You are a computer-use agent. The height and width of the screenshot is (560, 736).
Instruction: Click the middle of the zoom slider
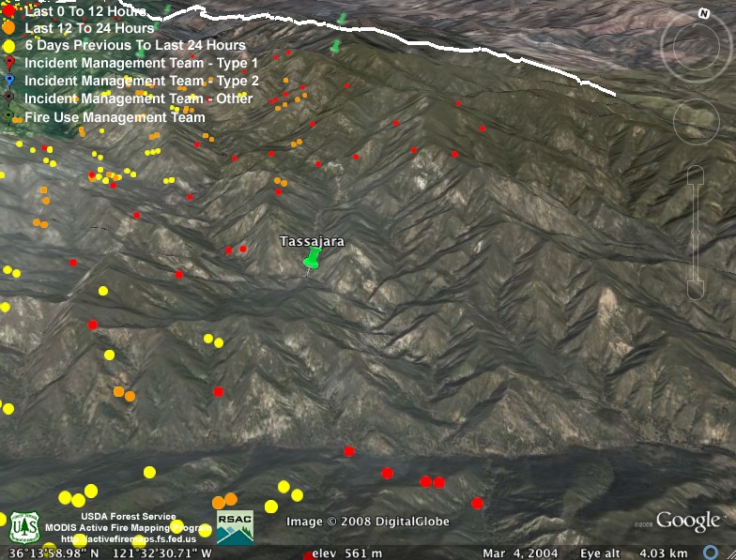point(695,233)
